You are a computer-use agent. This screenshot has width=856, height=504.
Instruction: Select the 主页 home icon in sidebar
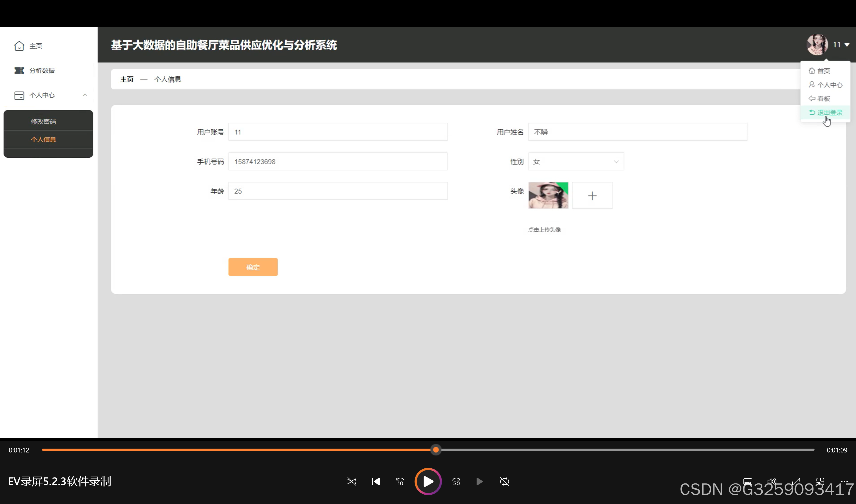click(19, 46)
